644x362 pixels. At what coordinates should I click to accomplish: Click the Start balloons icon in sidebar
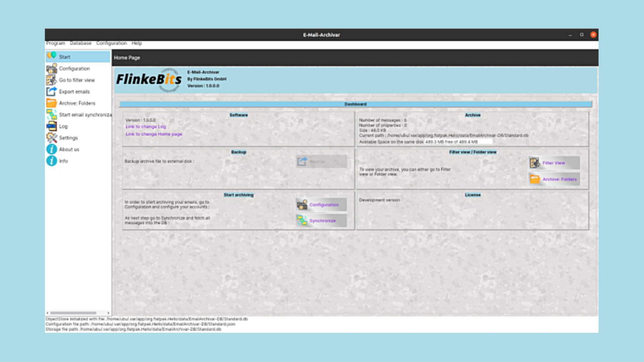coord(52,56)
